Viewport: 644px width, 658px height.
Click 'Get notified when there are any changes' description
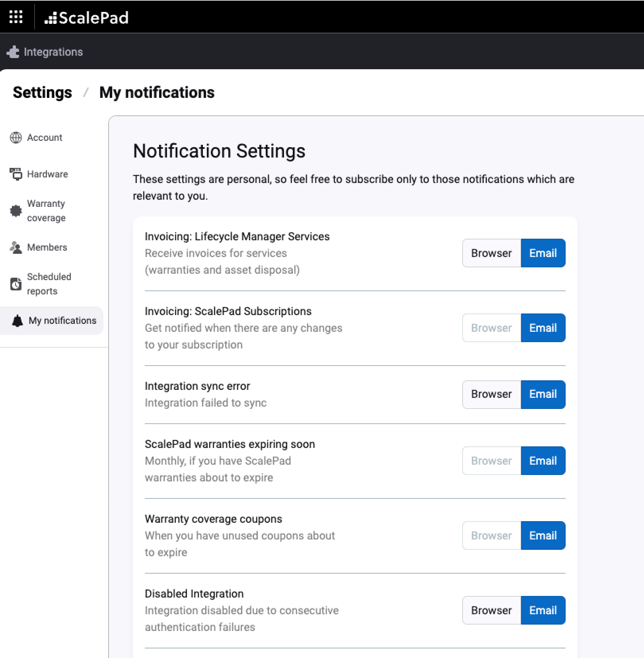tap(243, 336)
